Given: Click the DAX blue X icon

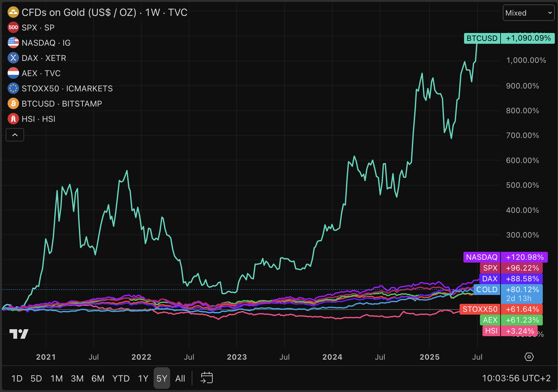Looking at the screenshot, I should [13, 58].
